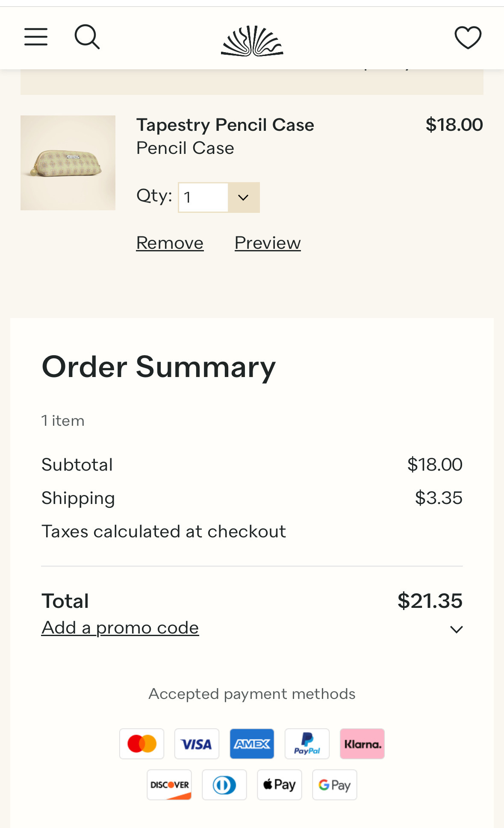Open the search magnifier icon

coord(87,37)
